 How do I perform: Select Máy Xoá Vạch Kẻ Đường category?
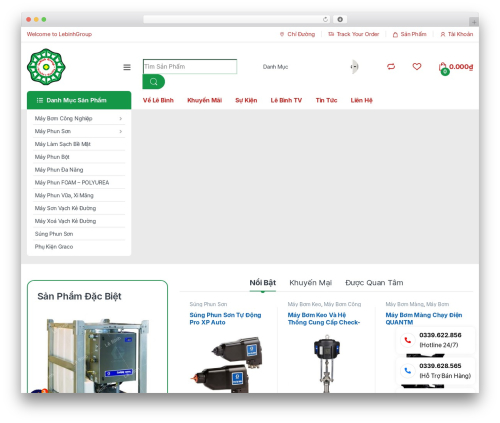pyautogui.click(x=65, y=221)
